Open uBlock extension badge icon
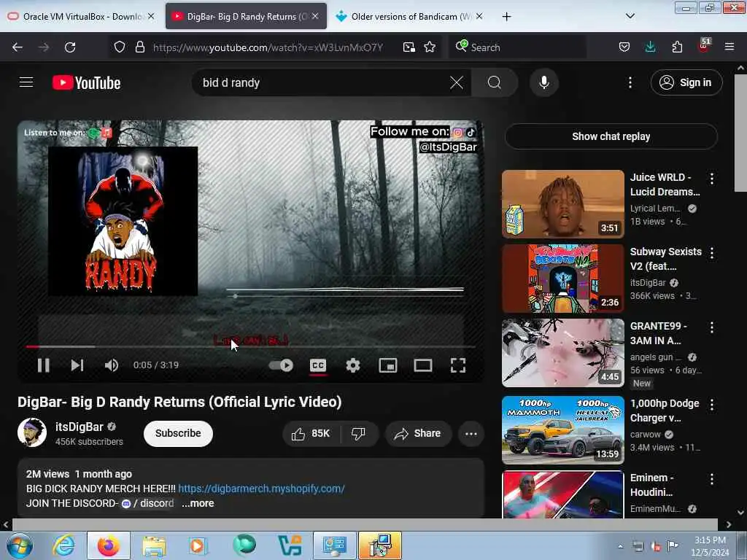 (x=704, y=46)
